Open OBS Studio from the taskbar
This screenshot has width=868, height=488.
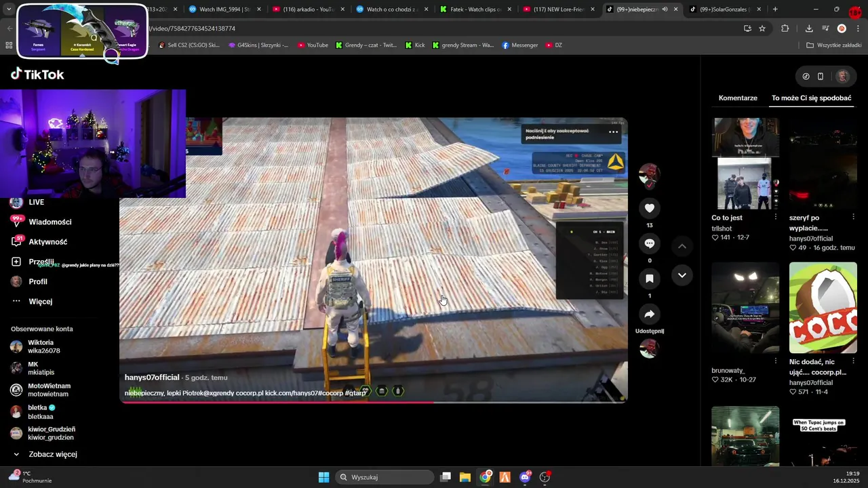tap(545, 477)
